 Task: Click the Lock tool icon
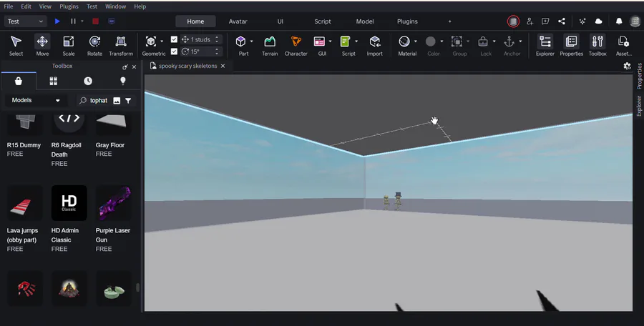pos(483,41)
